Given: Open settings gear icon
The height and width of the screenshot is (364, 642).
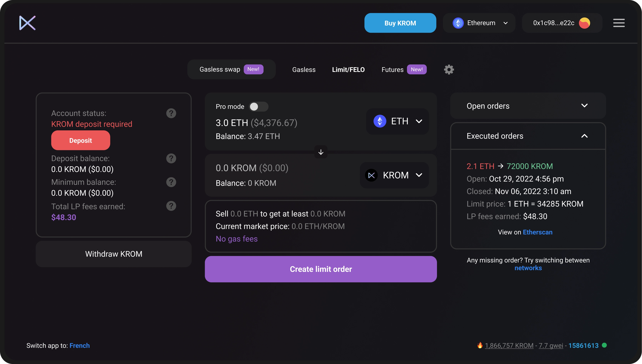Looking at the screenshot, I should [449, 69].
